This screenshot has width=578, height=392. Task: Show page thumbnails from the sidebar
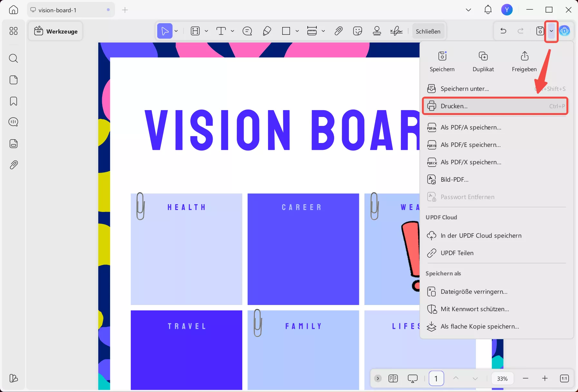(13, 80)
